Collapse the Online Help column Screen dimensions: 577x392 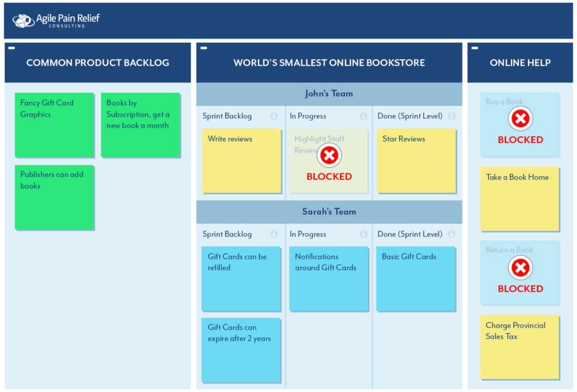[x=474, y=48]
